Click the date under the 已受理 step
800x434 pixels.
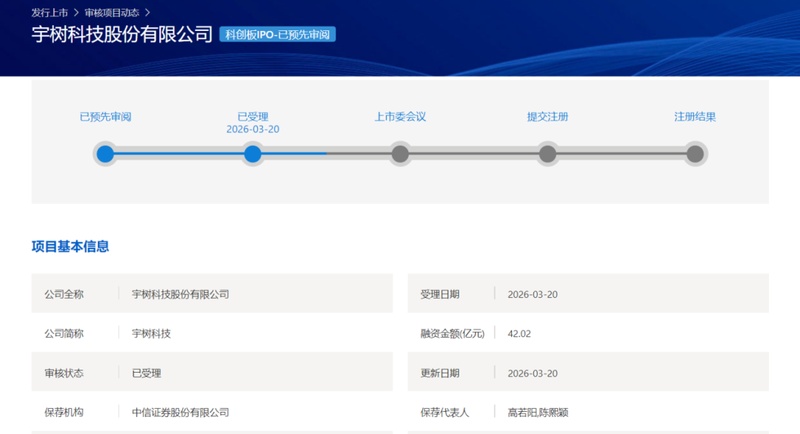tap(253, 130)
